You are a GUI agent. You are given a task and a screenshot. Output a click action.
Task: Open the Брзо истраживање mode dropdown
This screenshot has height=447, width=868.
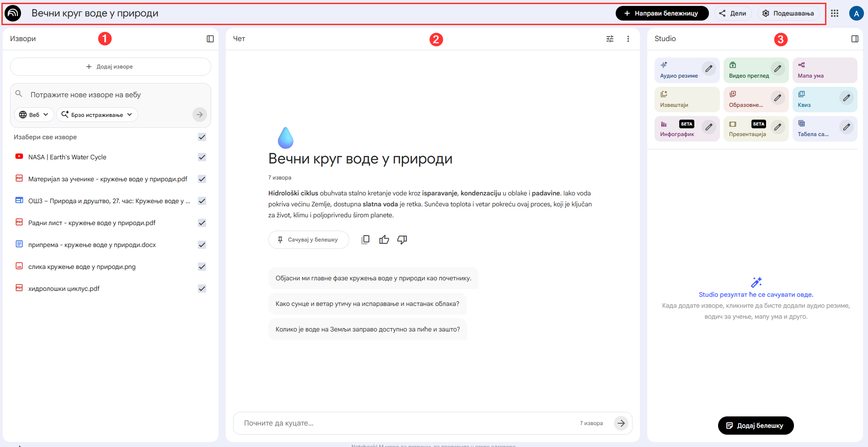pos(97,115)
